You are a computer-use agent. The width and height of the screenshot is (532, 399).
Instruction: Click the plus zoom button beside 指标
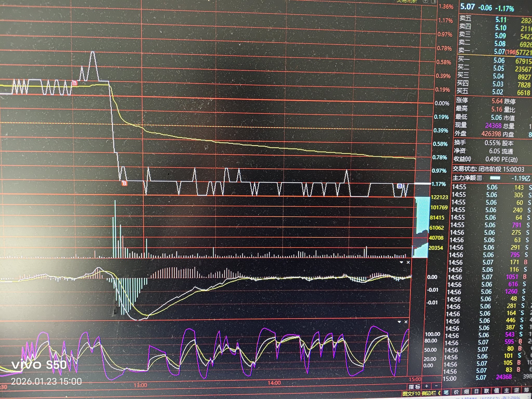(x=427, y=386)
